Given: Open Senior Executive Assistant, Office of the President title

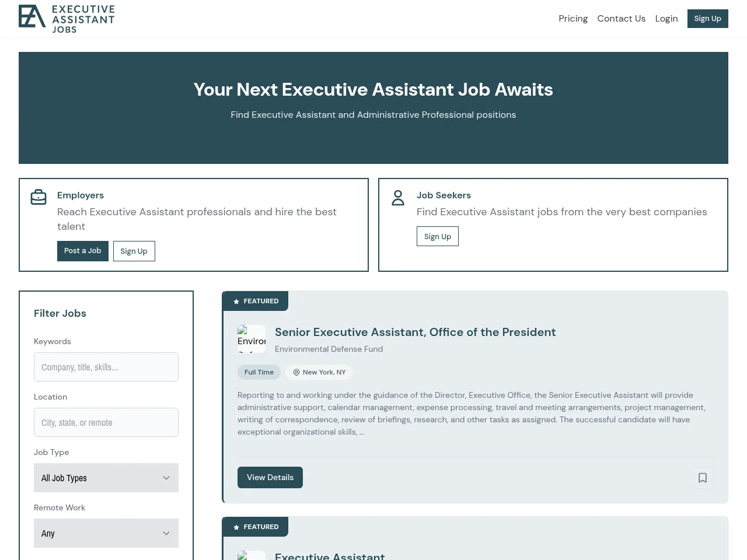Looking at the screenshot, I should (x=416, y=332).
